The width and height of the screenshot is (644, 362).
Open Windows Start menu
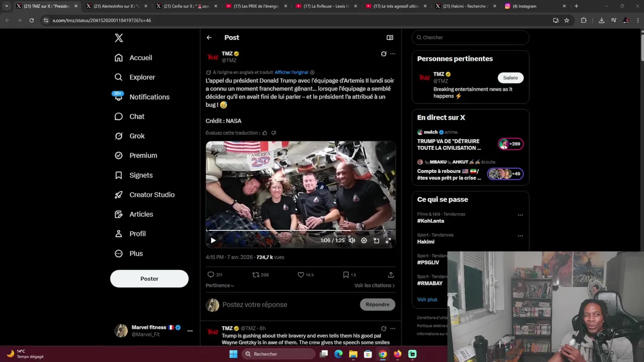233,354
